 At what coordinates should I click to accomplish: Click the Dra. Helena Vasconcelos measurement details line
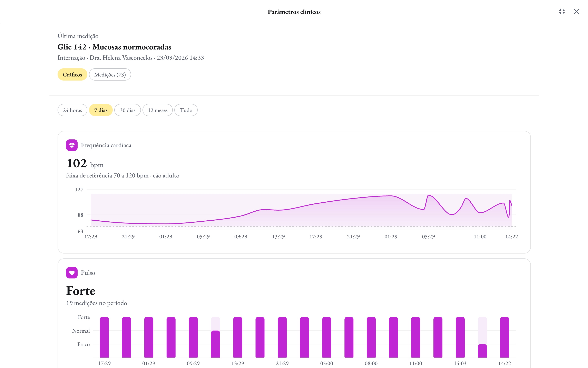click(131, 58)
